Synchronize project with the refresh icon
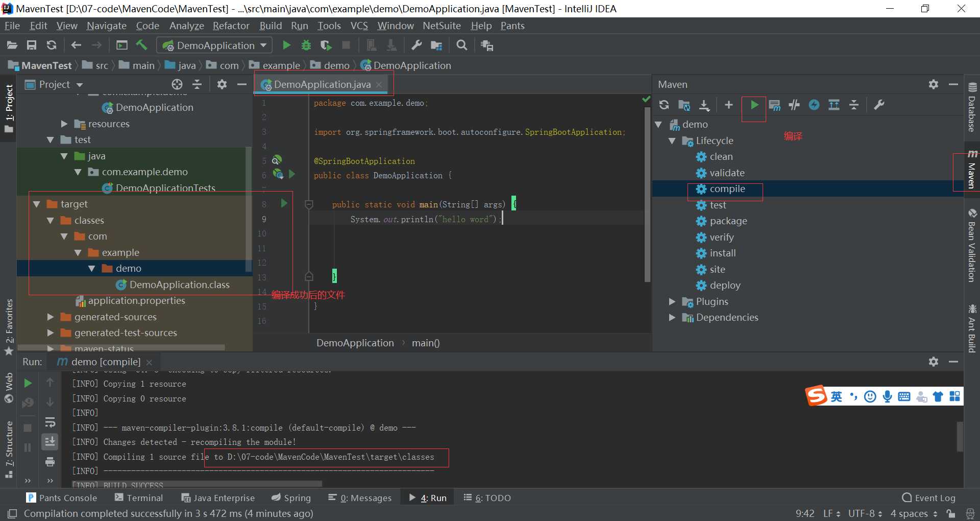 [52, 45]
